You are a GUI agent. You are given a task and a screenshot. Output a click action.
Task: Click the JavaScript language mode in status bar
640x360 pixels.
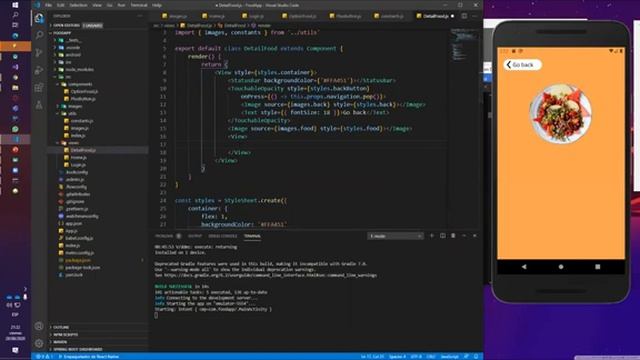[449, 356]
